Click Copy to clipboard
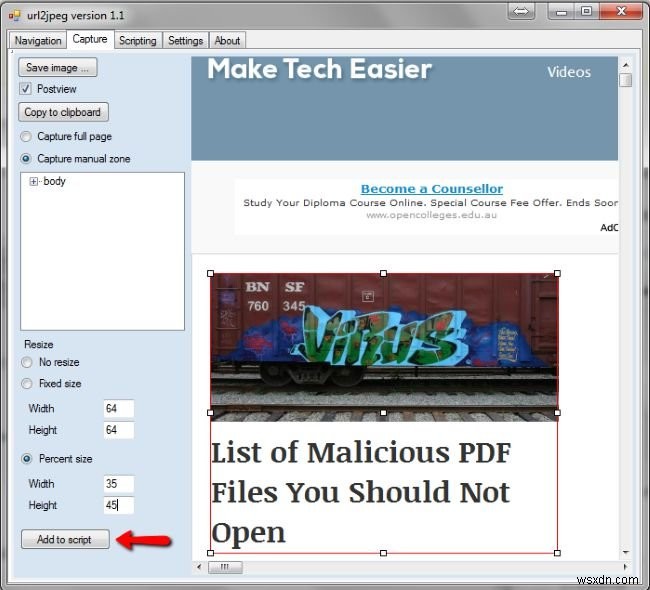 (63, 112)
